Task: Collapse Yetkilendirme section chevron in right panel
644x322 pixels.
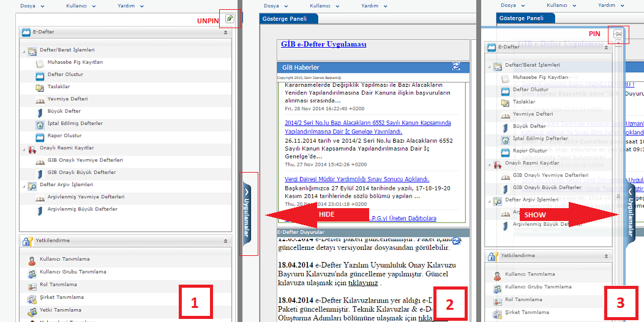Action: [x=606, y=255]
